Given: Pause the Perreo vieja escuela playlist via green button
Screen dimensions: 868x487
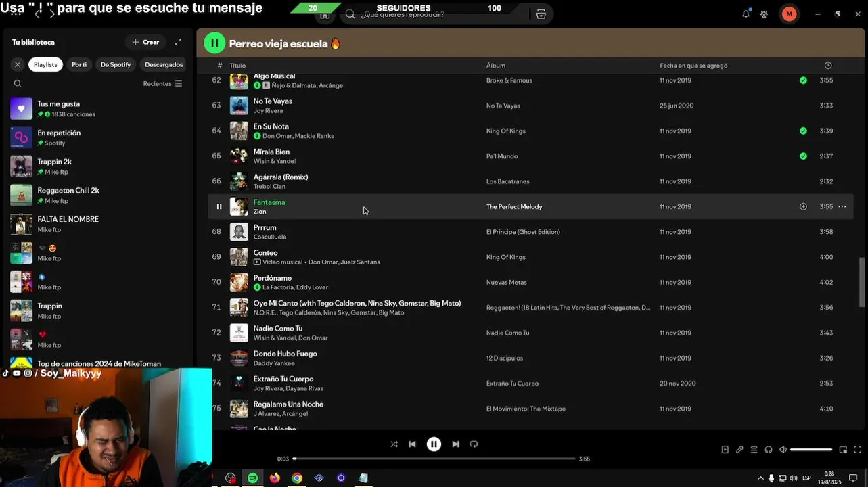Looking at the screenshot, I should coord(214,43).
